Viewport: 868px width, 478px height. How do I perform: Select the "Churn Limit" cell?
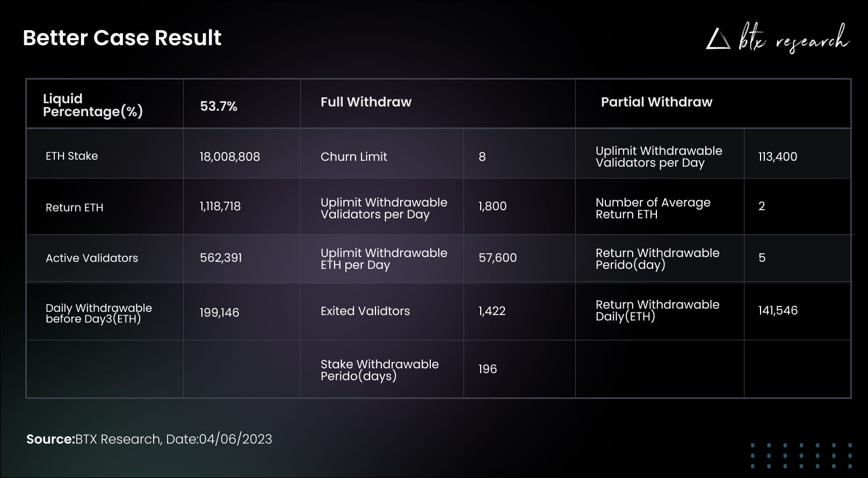point(354,156)
